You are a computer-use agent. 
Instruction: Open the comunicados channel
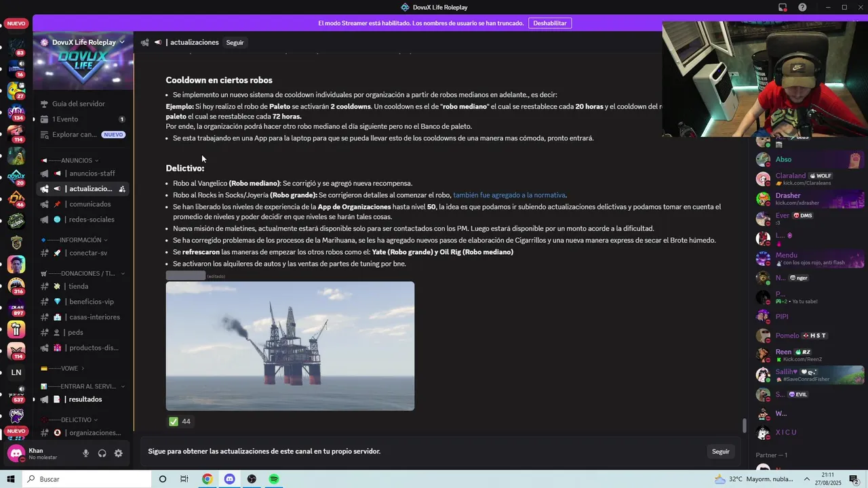[x=83, y=204]
